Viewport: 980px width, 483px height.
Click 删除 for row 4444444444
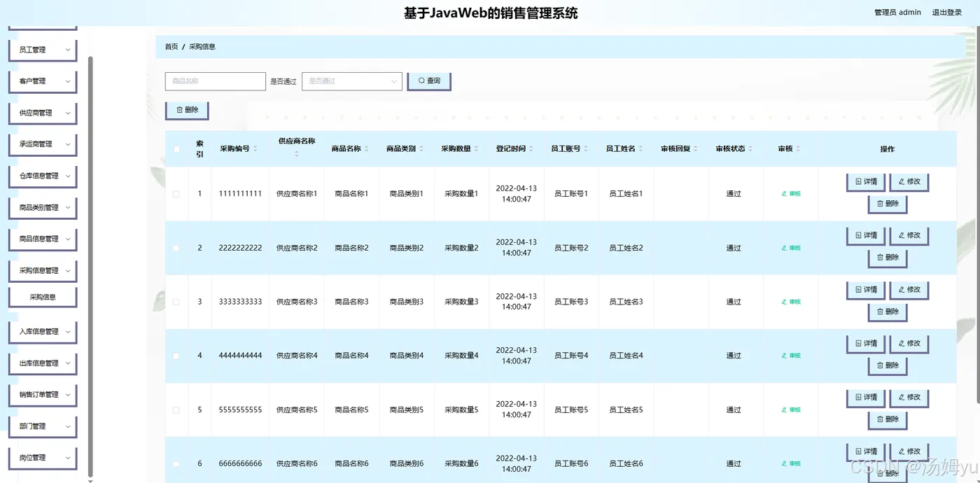[x=888, y=365]
